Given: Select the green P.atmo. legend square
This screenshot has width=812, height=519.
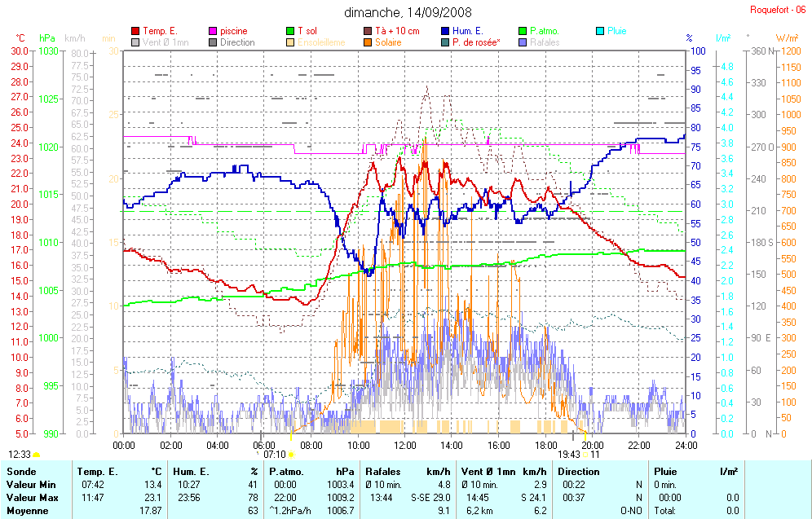Looking at the screenshot, I should pyautogui.click(x=523, y=31).
